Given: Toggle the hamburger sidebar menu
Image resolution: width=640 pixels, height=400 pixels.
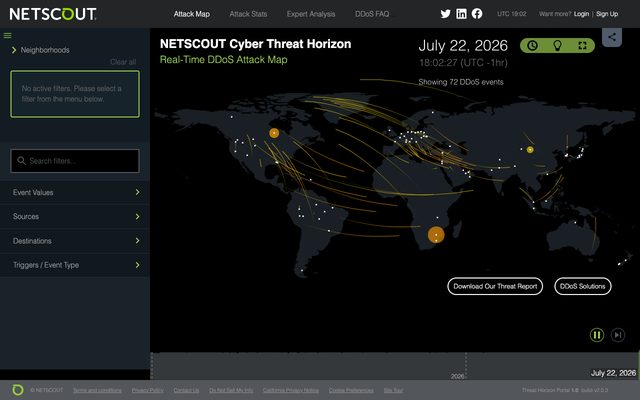Looking at the screenshot, I should point(7,36).
